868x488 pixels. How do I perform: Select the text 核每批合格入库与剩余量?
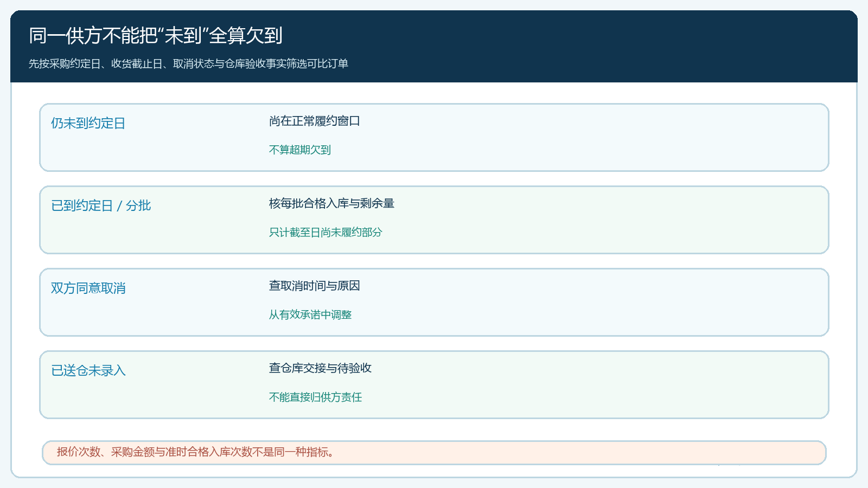click(331, 203)
